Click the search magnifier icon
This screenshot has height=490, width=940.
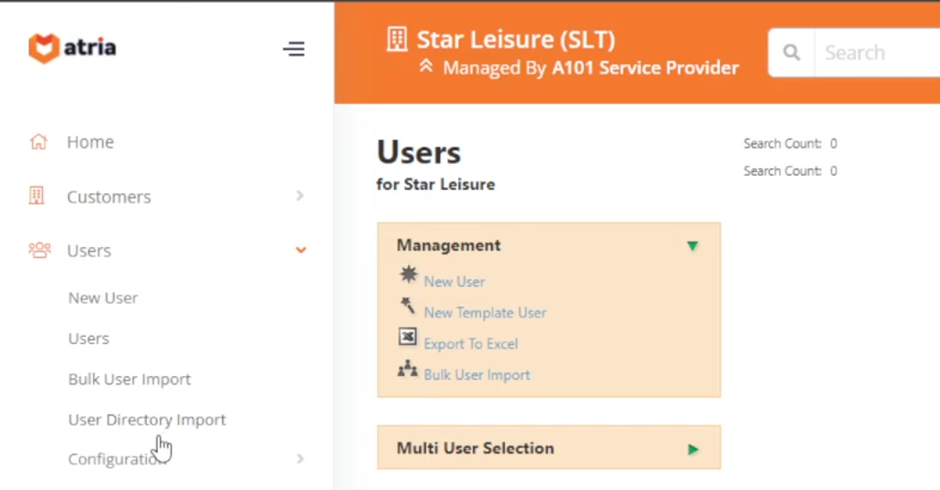(791, 52)
